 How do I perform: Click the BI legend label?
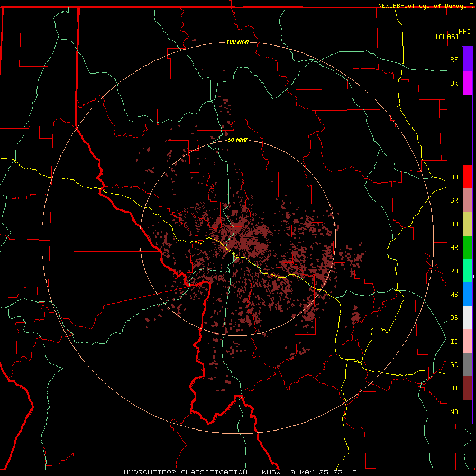(454, 388)
